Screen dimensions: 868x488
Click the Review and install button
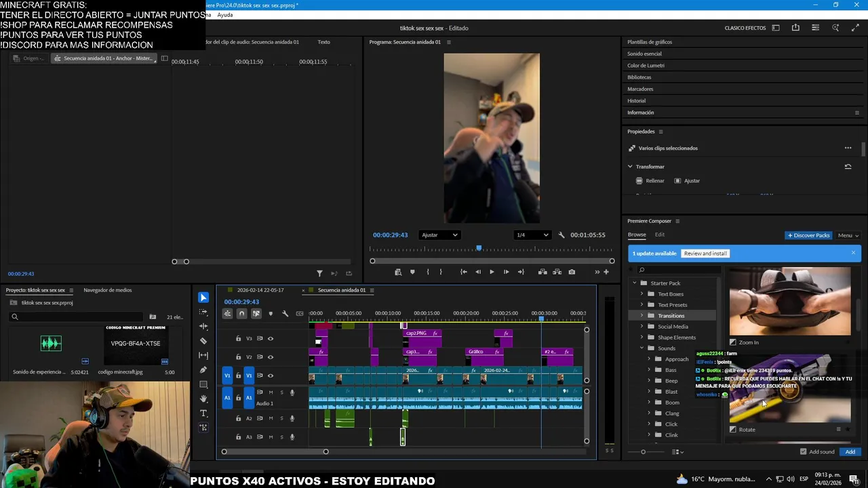(x=705, y=253)
